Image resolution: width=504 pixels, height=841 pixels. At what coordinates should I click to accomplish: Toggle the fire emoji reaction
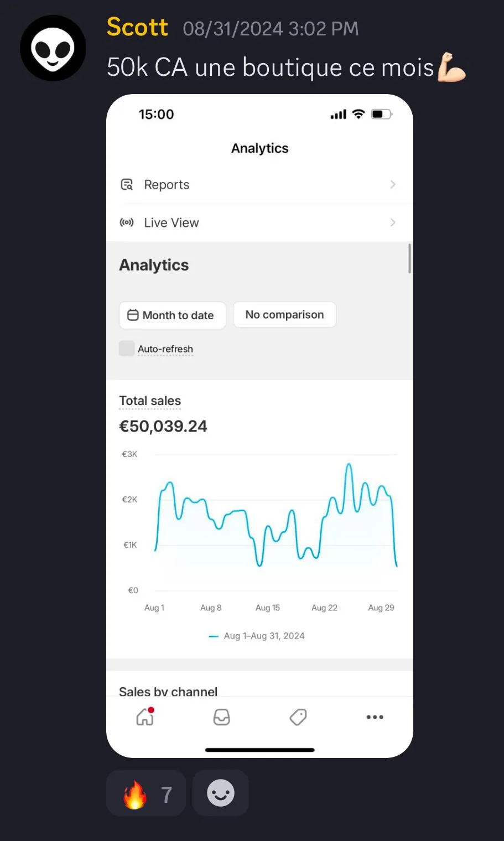[x=146, y=793]
